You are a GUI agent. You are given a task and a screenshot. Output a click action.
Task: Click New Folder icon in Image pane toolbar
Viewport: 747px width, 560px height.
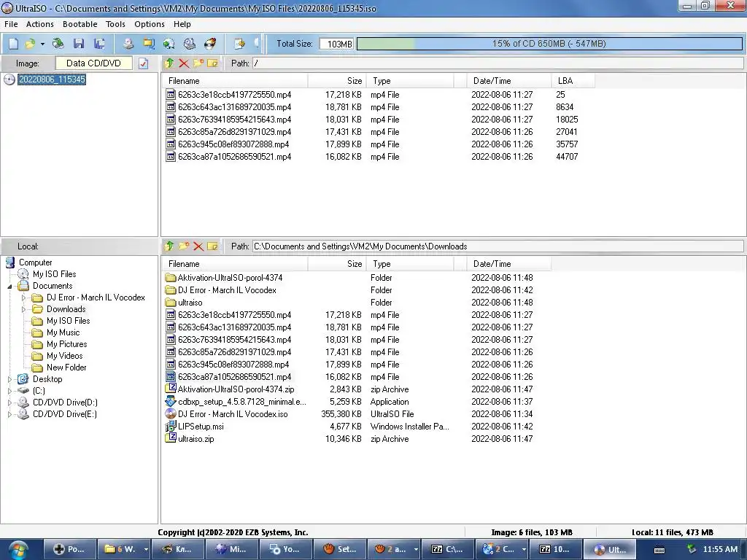pyautogui.click(x=198, y=63)
